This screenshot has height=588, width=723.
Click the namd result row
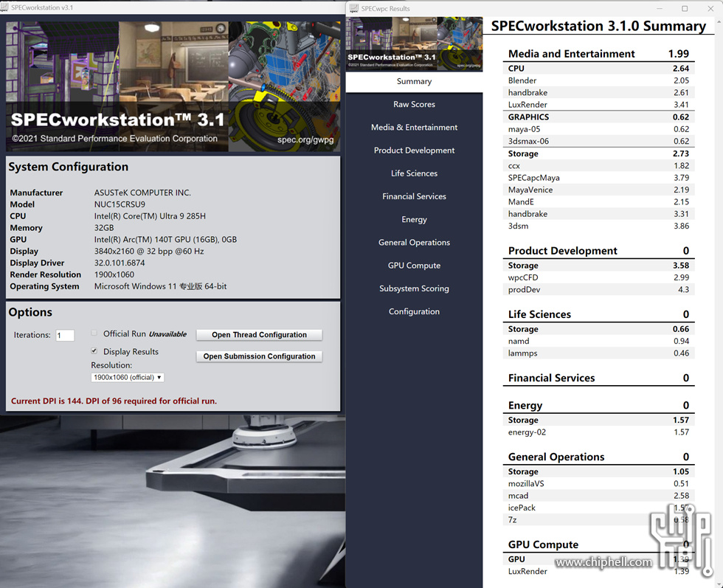tap(598, 341)
